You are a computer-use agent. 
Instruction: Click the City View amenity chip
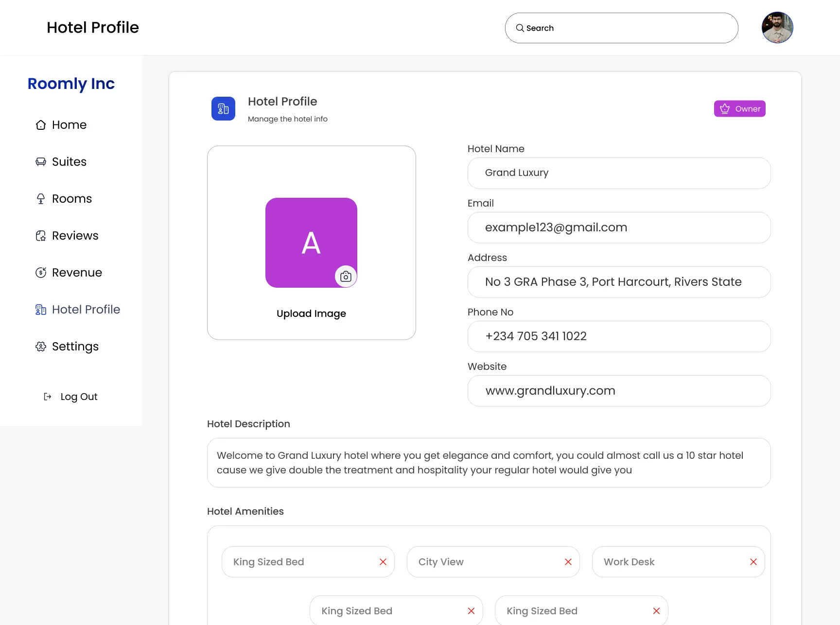coord(493,562)
